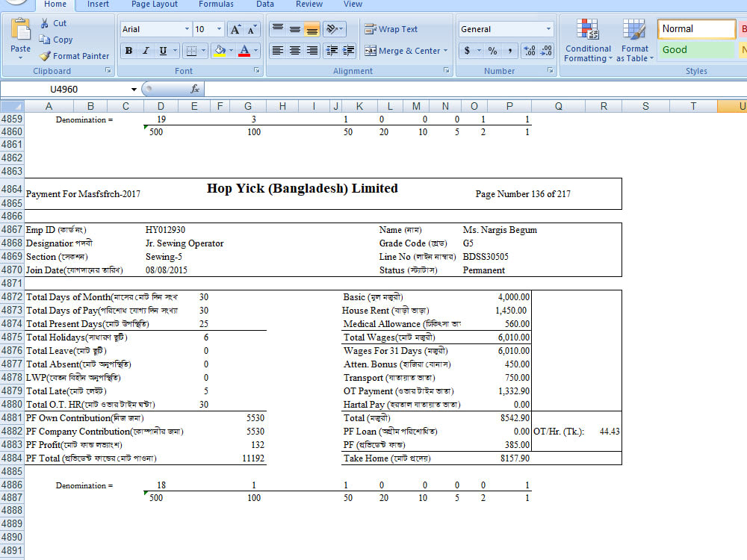Click employee ID HY012930 cell
The width and height of the screenshot is (747, 560).
[x=165, y=230]
